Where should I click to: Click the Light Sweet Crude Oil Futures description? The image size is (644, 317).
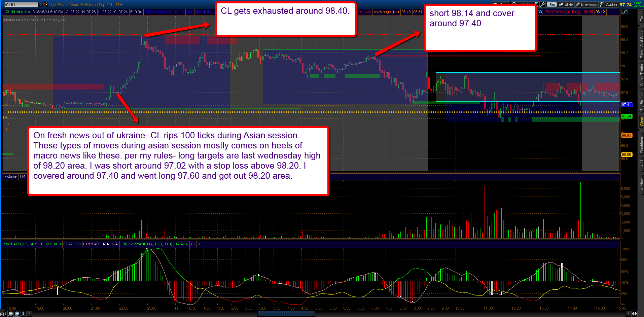[85, 5]
